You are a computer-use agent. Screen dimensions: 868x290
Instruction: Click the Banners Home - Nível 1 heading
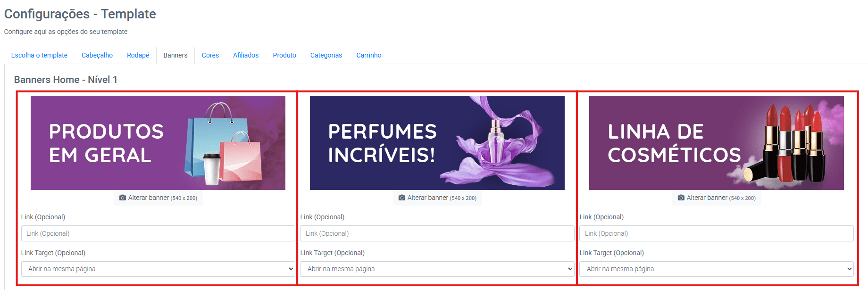(x=66, y=80)
